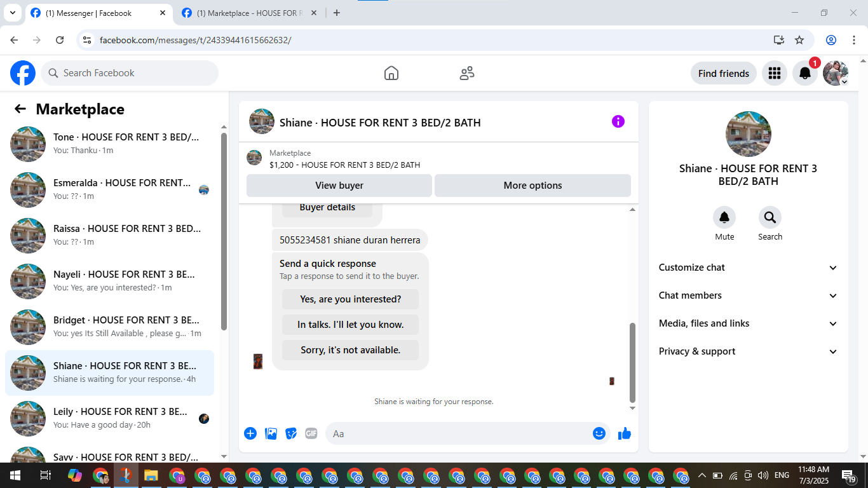Open the tab search dropdown arrow
Screen dimensions: 868x488
coord(12,13)
